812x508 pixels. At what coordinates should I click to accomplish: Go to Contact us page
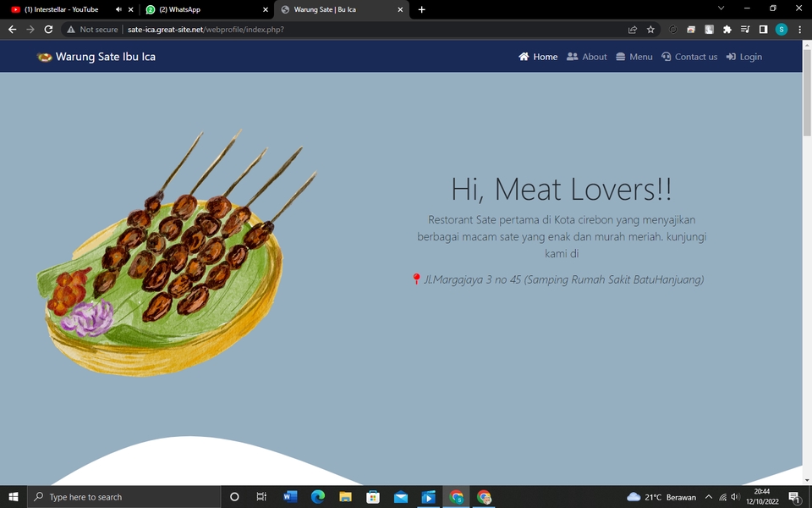pos(689,57)
